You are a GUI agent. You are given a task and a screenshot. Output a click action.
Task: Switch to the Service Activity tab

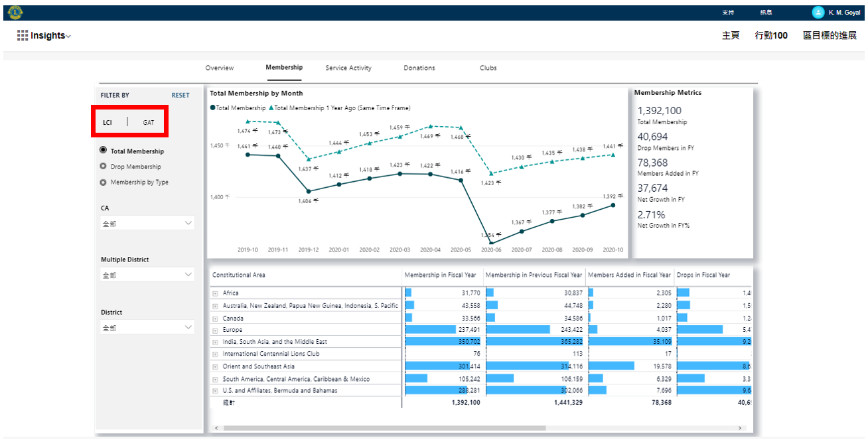coord(348,68)
